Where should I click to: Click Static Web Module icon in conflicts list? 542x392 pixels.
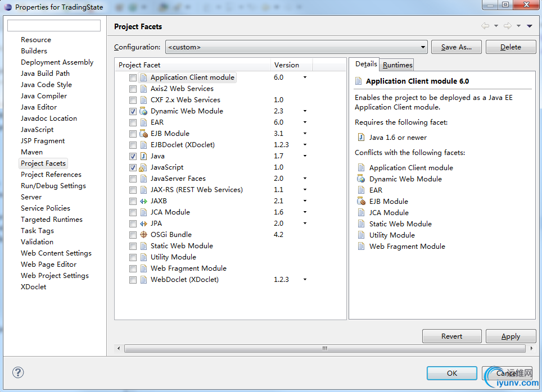(361, 224)
